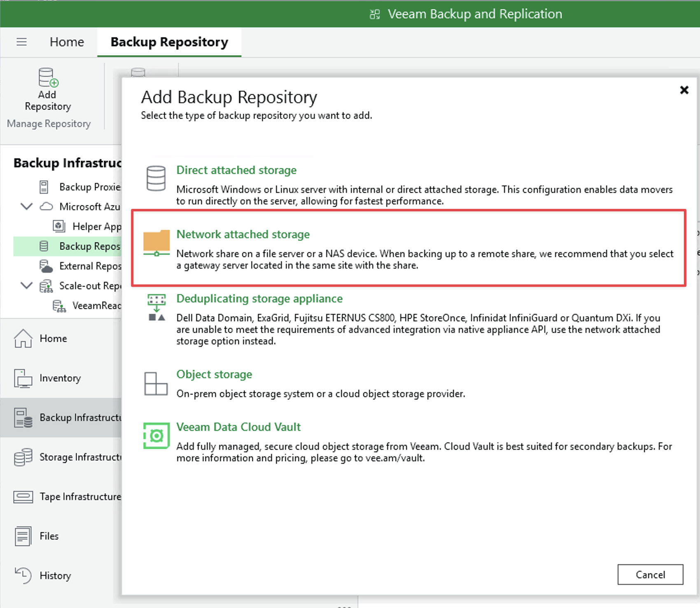Click the Network attached storage folder icon
Screen dimensions: 700x608
click(156, 243)
